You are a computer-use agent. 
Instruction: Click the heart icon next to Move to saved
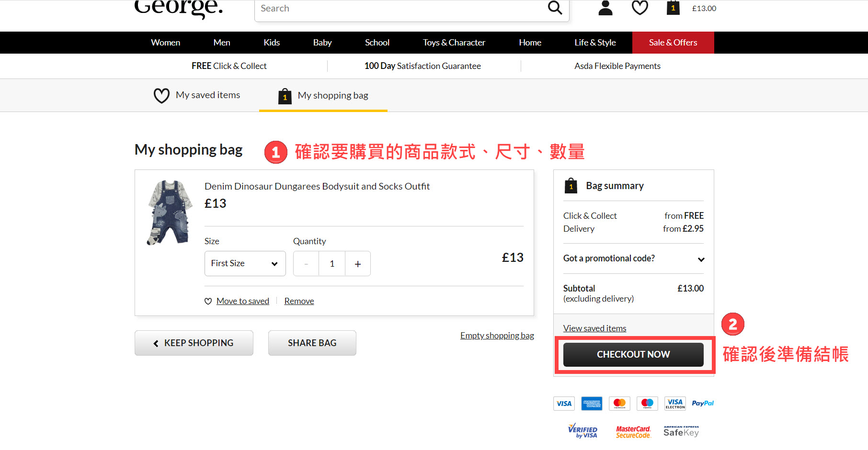tap(208, 301)
